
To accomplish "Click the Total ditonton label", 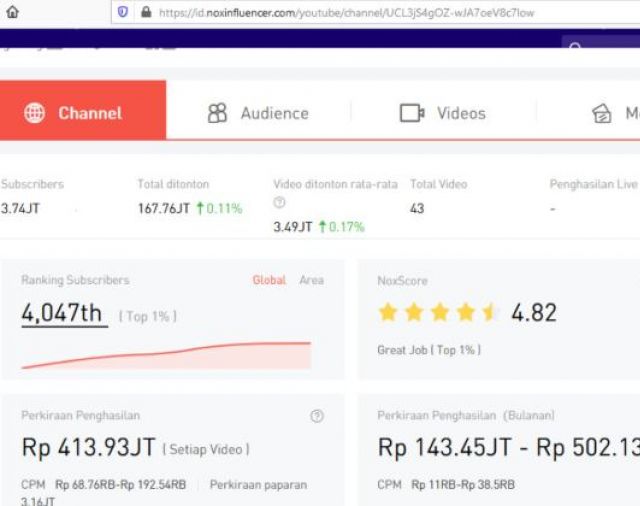I will click(x=173, y=184).
